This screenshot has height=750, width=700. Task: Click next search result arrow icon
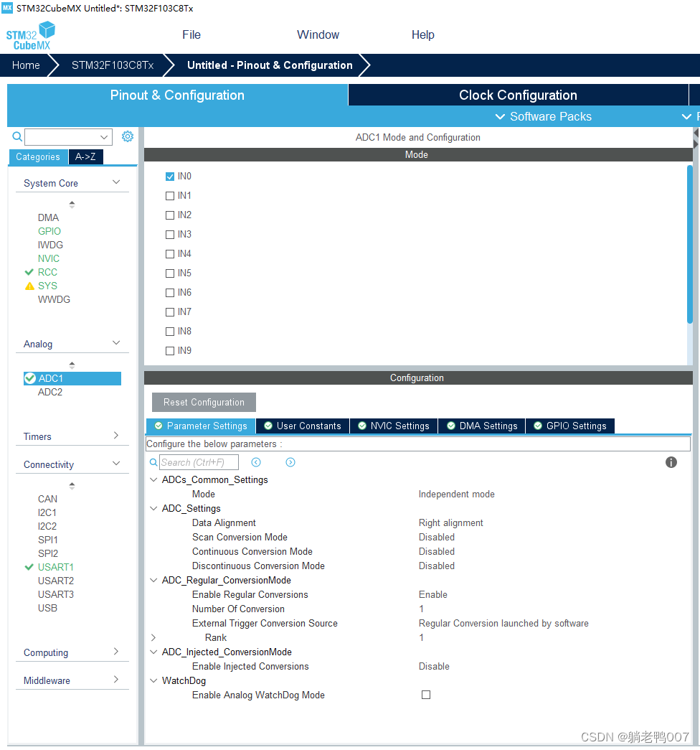290,462
